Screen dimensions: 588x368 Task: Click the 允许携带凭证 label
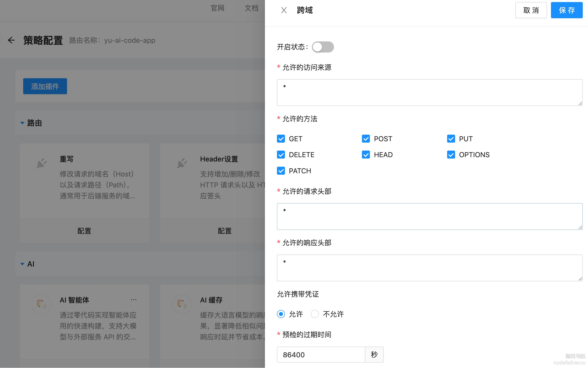pos(298,294)
